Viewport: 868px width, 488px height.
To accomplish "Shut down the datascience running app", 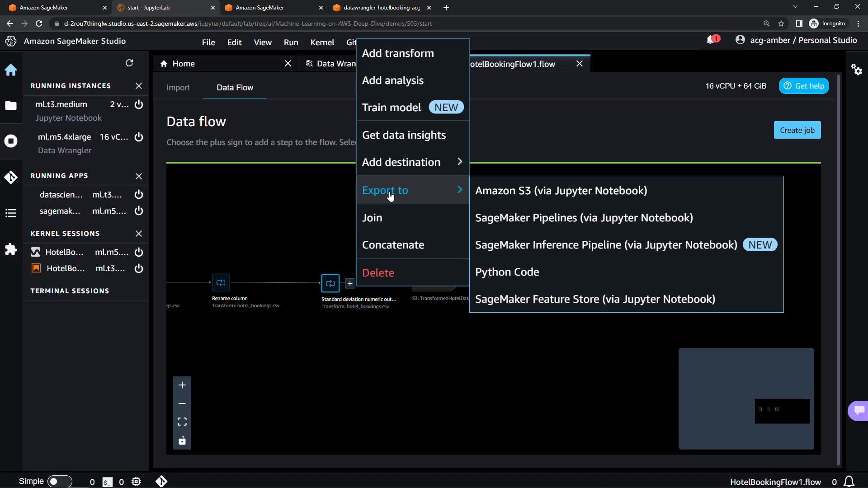I will [139, 194].
